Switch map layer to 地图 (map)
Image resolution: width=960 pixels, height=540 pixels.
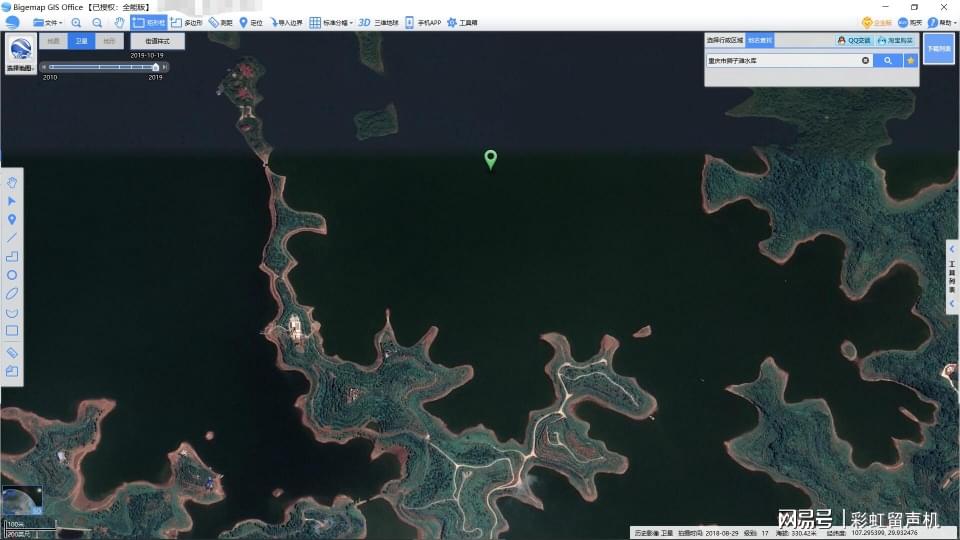(54, 41)
